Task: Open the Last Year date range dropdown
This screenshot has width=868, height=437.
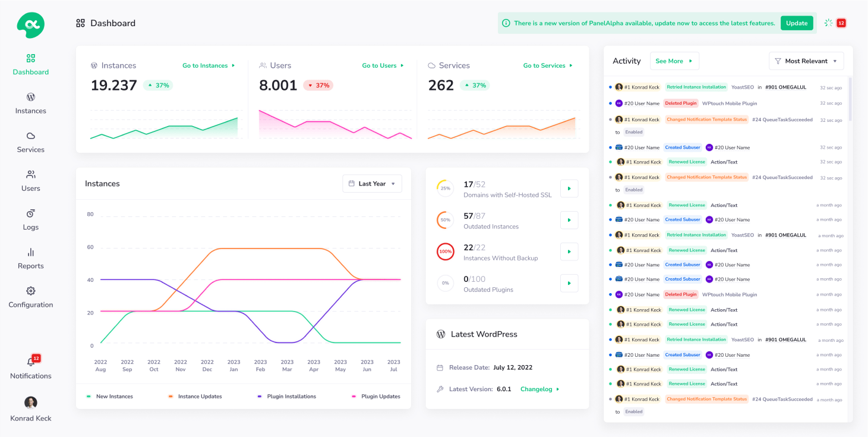Action: (x=372, y=184)
